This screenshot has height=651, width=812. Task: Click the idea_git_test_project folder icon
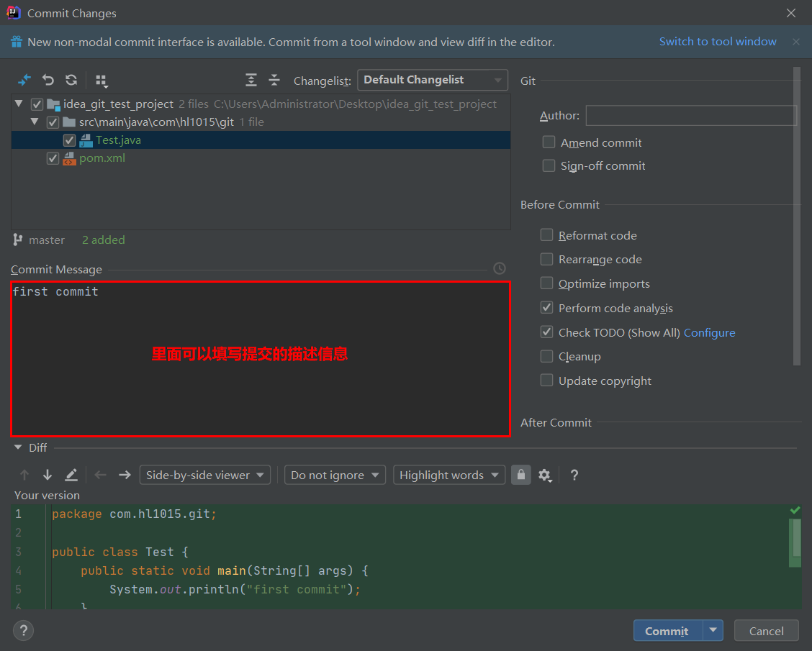(x=53, y=104)
